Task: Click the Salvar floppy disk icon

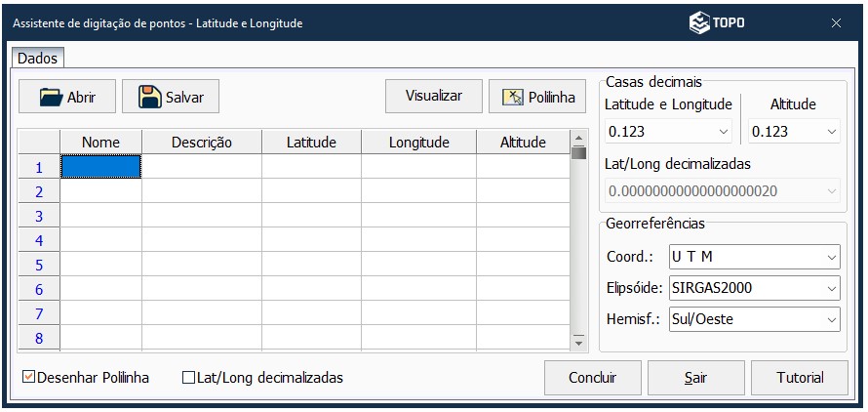Action: [150, 98]
